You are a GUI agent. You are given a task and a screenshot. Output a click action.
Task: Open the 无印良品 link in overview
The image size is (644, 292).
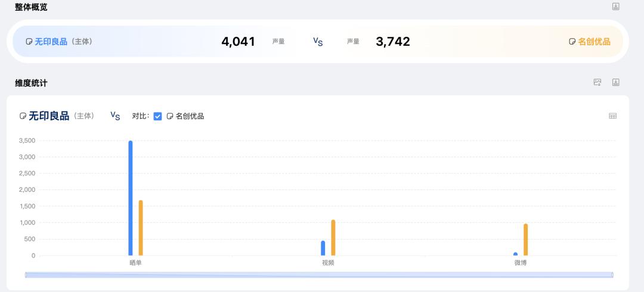[x=51, y=42]
